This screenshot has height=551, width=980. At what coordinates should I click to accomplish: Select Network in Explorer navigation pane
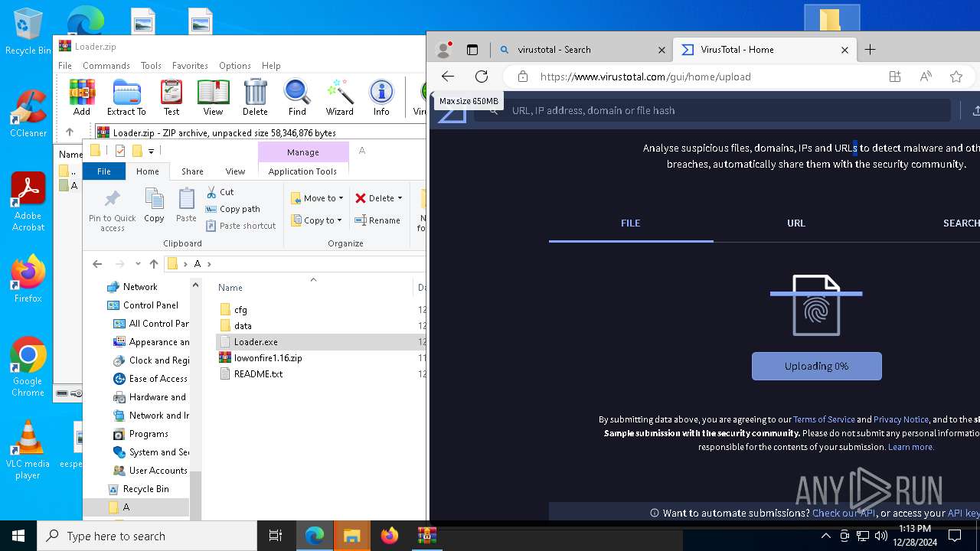coord(140,287)
